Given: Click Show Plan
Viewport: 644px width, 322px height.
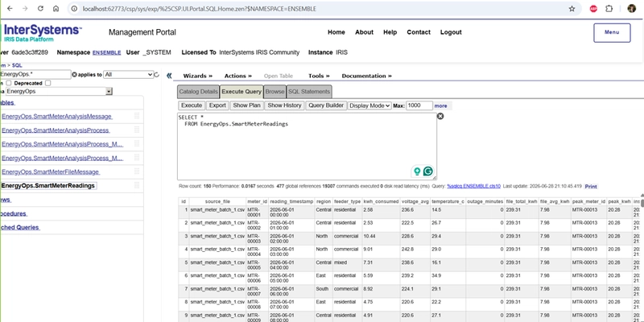Looking at the screenshot, I should (x=246, y=105).
